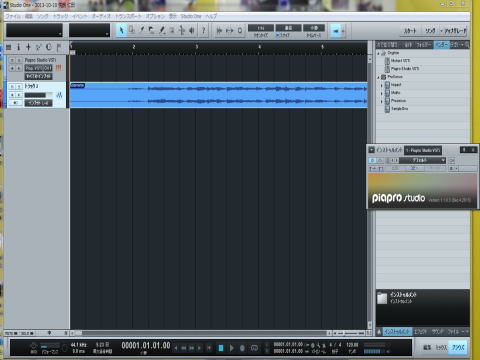Open the オーディオ menu
Viewport: 480px width, 360px height.
pyautogui.click(x=101, y=16)
